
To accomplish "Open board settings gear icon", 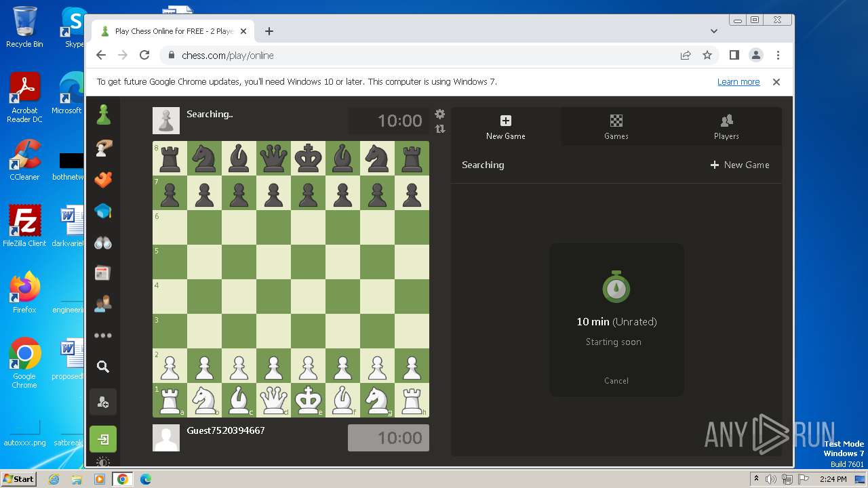I will (x=439, y=114).
